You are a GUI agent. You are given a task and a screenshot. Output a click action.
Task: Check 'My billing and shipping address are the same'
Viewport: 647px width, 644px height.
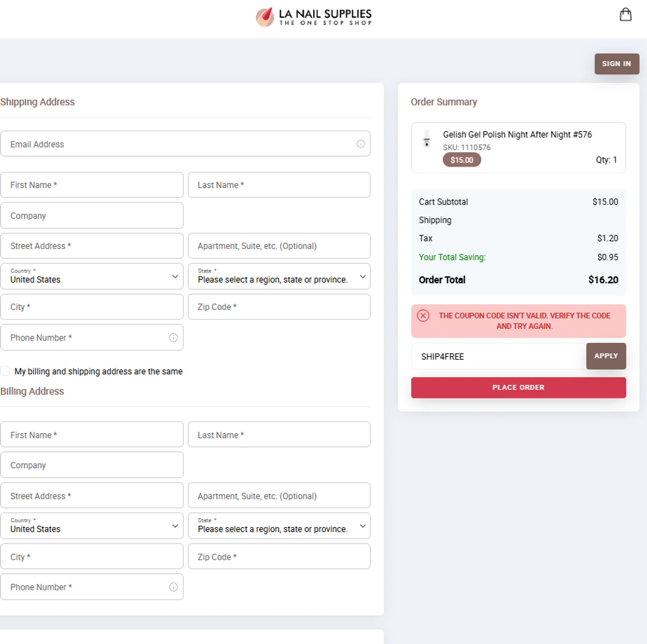[x=5, y=371]
